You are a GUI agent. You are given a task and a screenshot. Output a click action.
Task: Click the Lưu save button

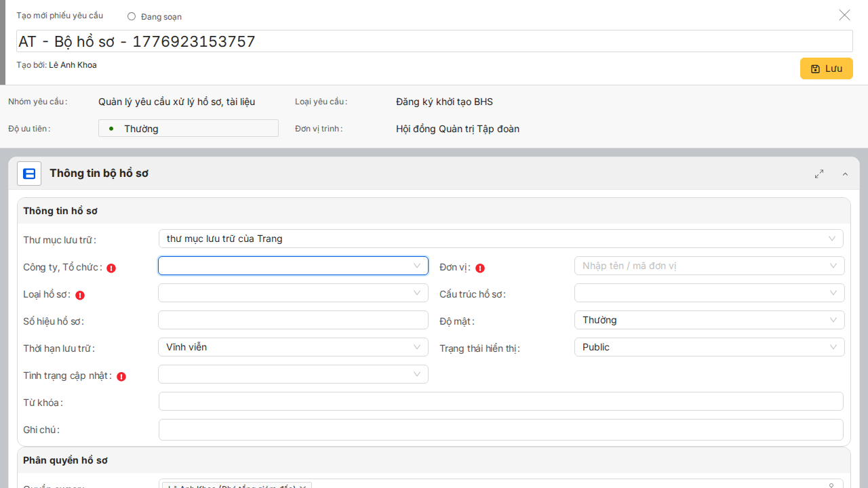[826, 68]
